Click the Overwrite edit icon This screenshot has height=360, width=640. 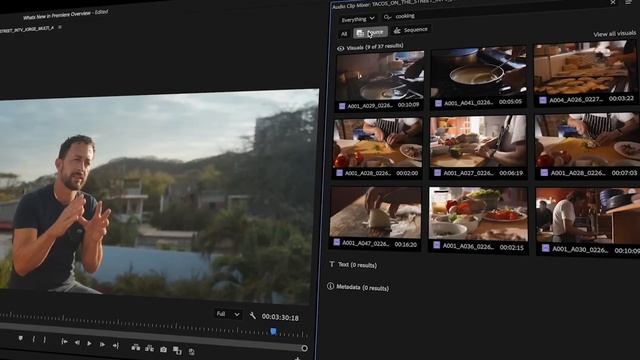click(x=149, y=348)
